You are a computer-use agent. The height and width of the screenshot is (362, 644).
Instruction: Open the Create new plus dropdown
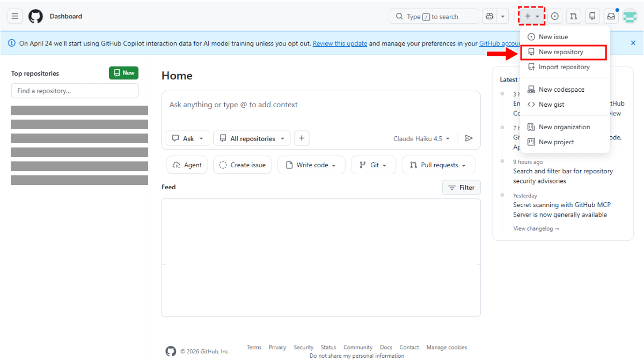coord(532,16)
